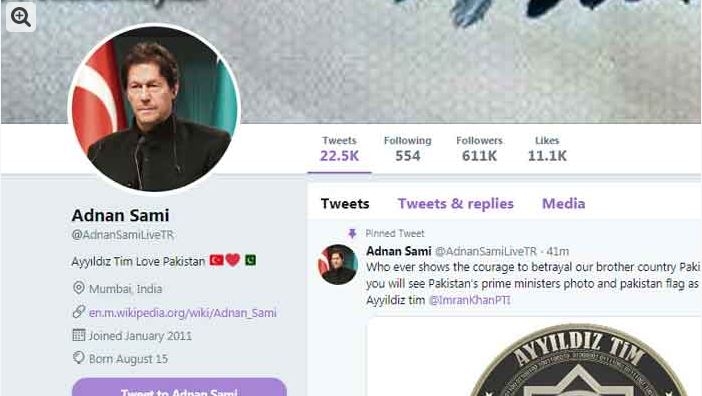Switch to the Media tab

pos(563,204)
